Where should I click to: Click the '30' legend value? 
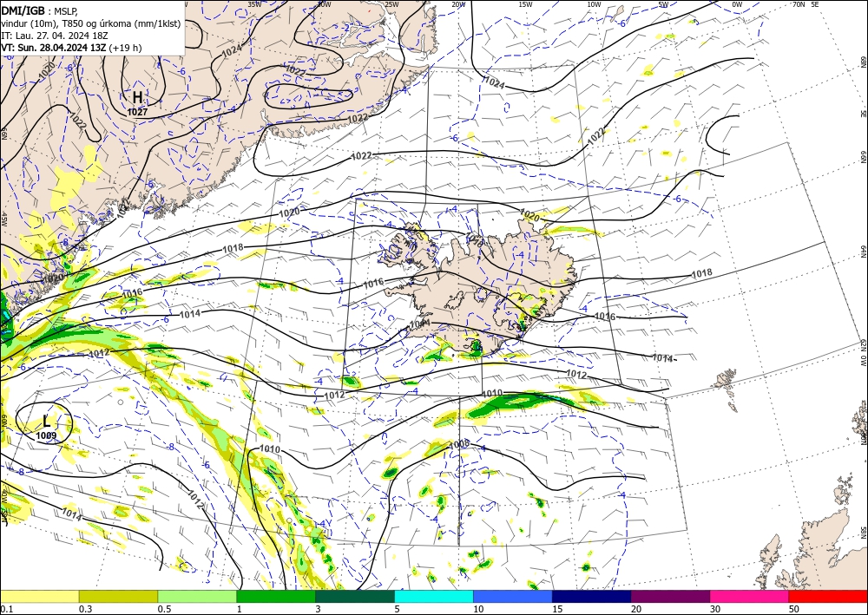point(714,609)
